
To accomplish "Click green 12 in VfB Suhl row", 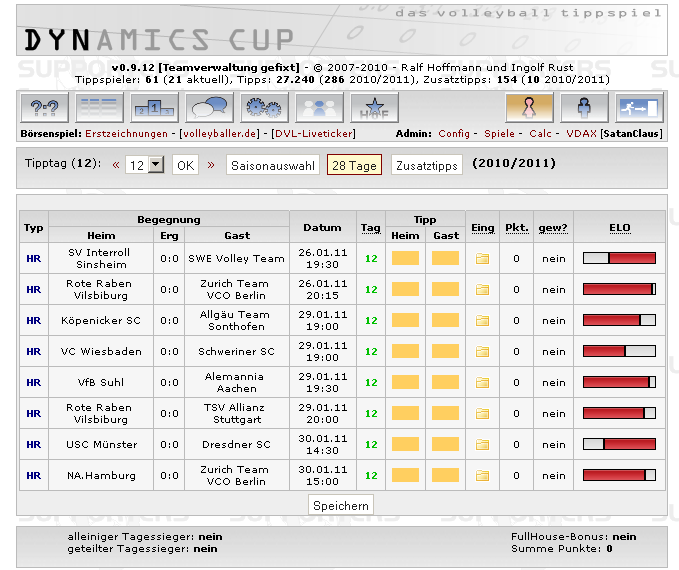I will tap(371, 382).
